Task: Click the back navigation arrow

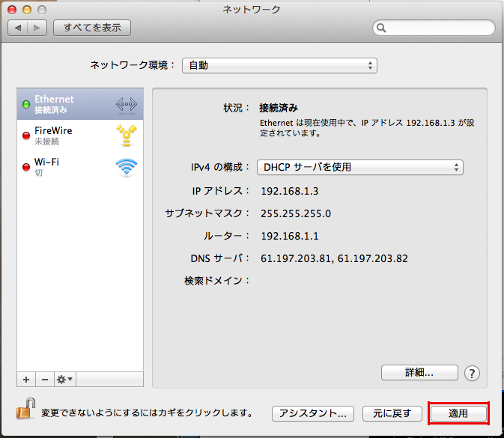Action: point(18,28)
